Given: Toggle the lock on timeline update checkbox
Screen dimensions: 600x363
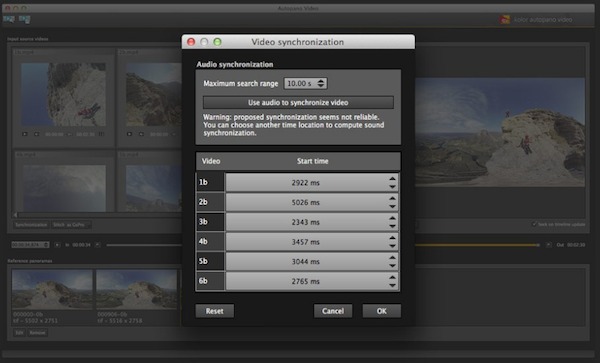Looking at the screenshot, I should tap(534, 224).
